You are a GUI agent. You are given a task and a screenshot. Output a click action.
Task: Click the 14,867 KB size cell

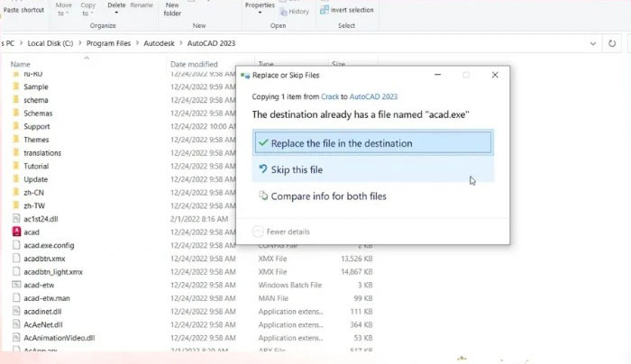(357, 271)
